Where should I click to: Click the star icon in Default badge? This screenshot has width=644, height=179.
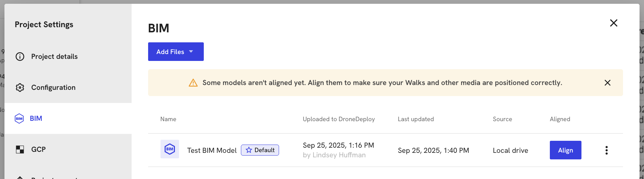(x=249, y=150)
